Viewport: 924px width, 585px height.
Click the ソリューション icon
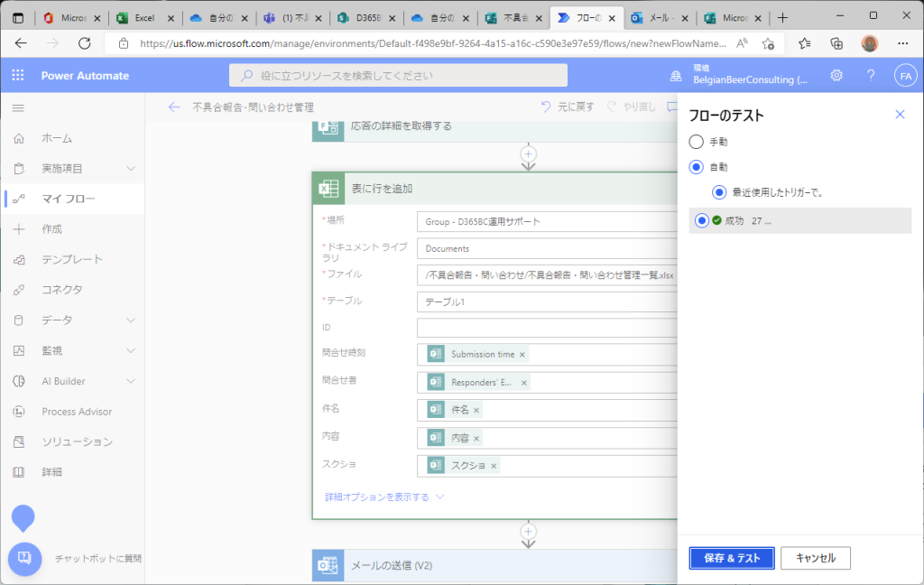click(x=19, y=441)
